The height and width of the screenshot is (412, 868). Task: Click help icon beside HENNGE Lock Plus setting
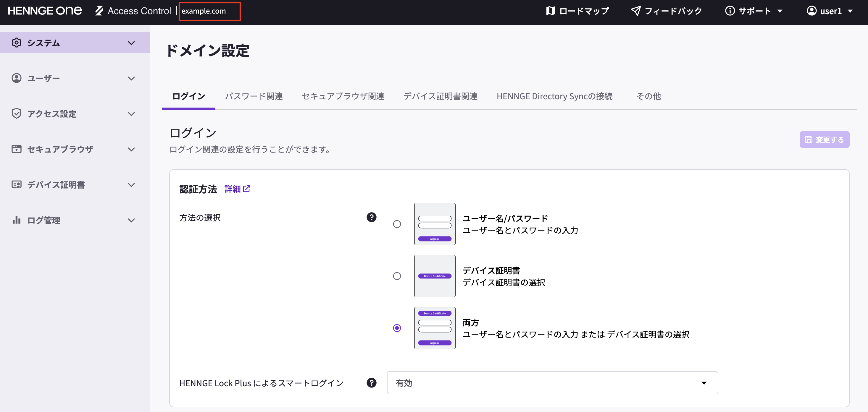coord(371,383)
